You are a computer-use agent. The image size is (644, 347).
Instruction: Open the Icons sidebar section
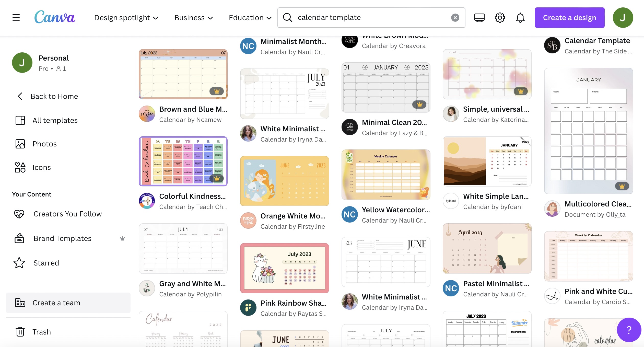point(41,167)
